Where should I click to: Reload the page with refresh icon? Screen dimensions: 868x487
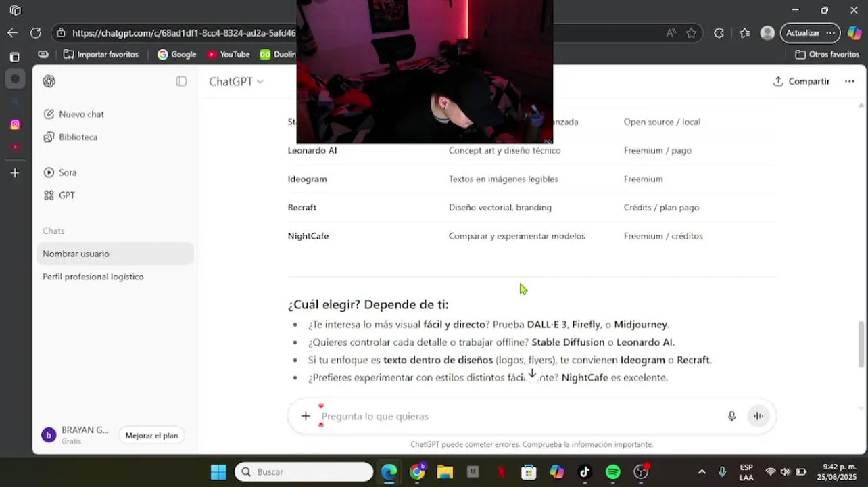click(35, 32)
